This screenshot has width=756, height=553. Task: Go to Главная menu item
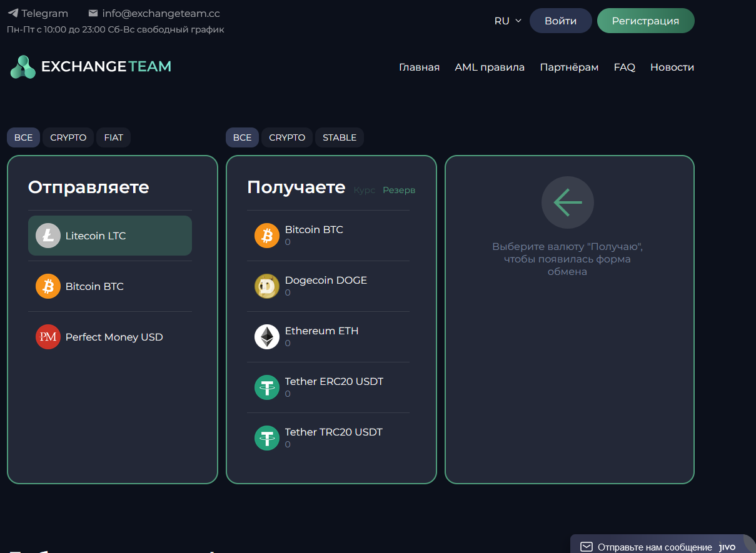pyautogui.click(x=419, y=67)
